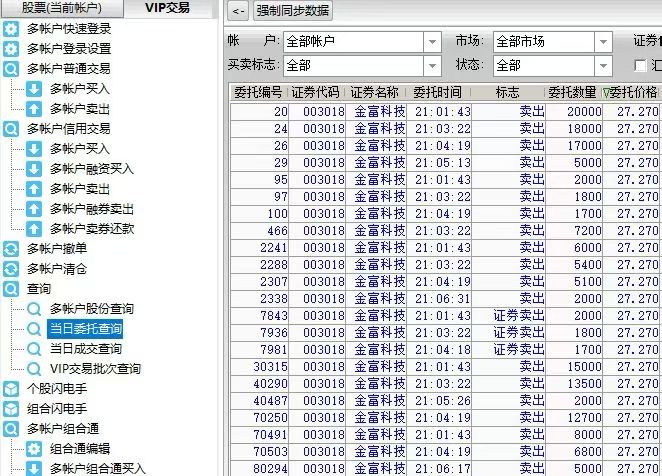Click the up-arrow icon beside 多帐户卖券还款
The width and height of the screenshot is (662, 476).
pyautogui.click(x=34, y=228)
